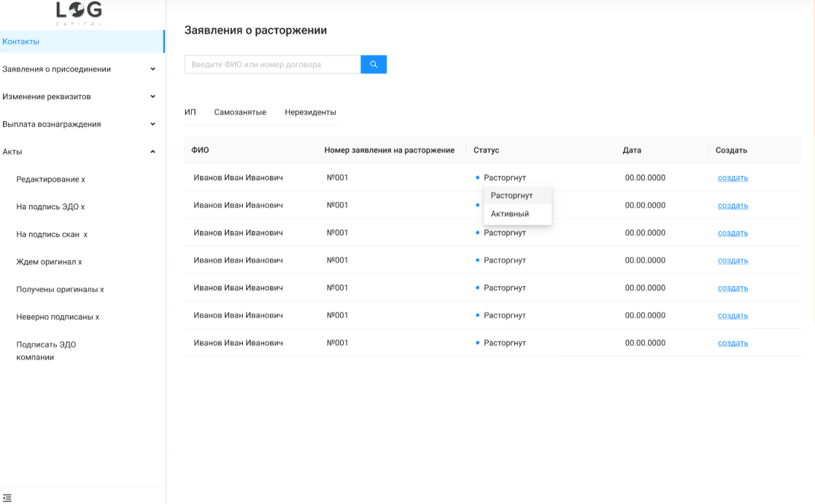Click the Дата column header

click(x=632, y=150)
